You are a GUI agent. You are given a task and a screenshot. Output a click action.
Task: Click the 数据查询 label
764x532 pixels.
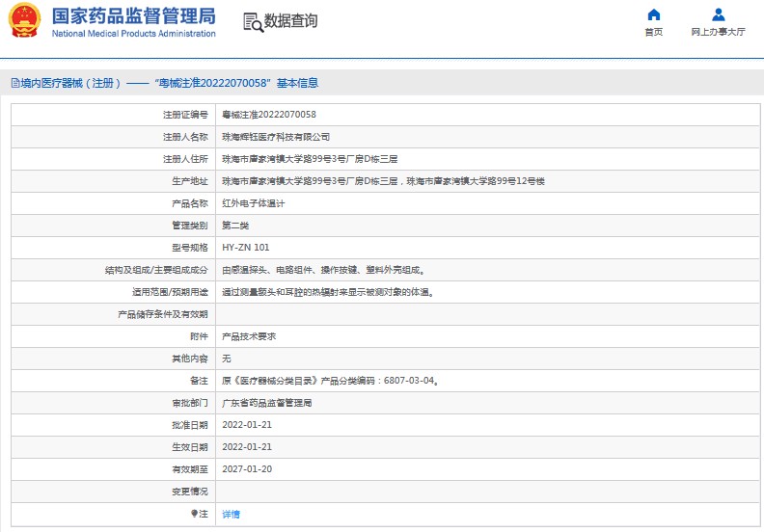tap(291, 21)
